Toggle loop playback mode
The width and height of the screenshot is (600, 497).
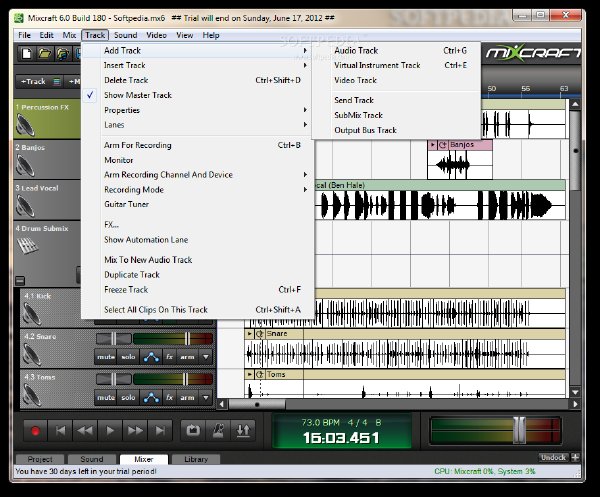coord(193,430)
